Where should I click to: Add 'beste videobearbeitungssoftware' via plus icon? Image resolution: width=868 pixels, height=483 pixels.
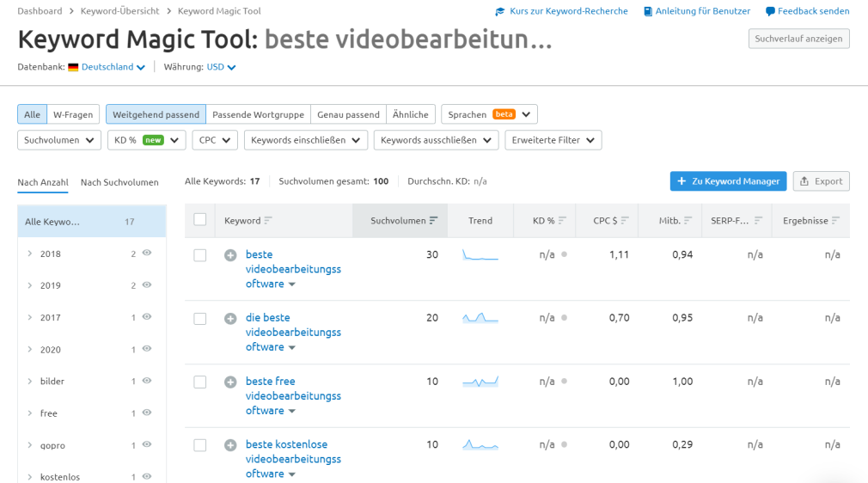click(230, 255)
